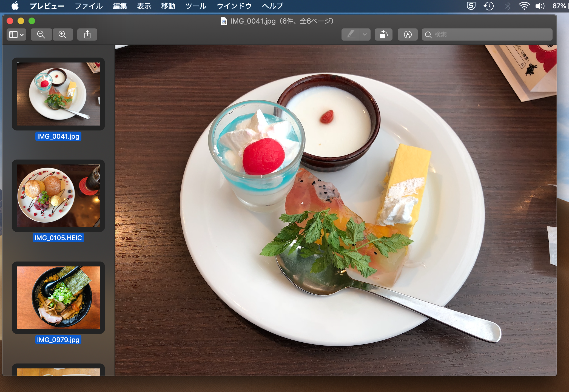Click the document proxy icon in title bar

click(224, 21)
